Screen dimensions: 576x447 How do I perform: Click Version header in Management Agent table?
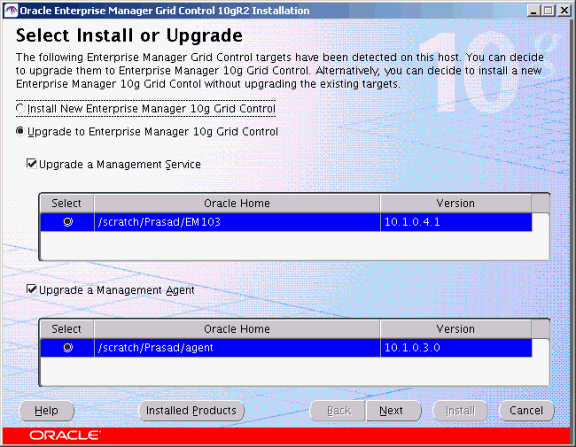tap(456, 329)
